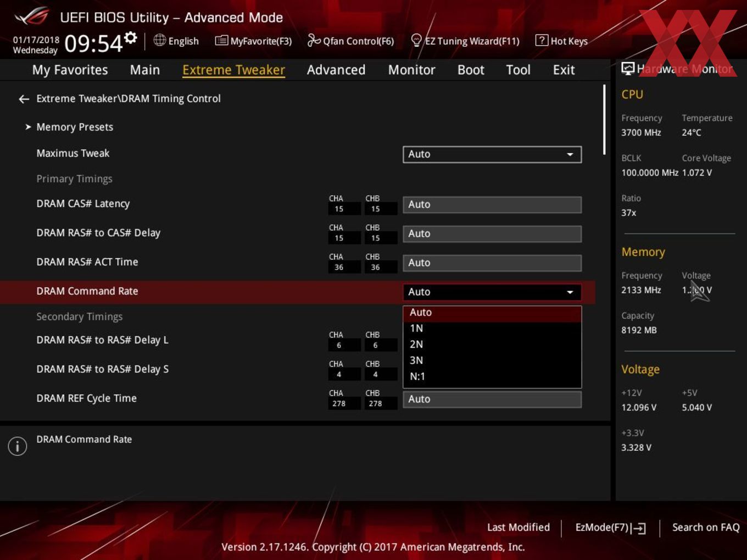Image resolution: width=747 pixels, height=560 pixels.
Task: Choose 3N command rate option
Action: [x=492, y=360]
